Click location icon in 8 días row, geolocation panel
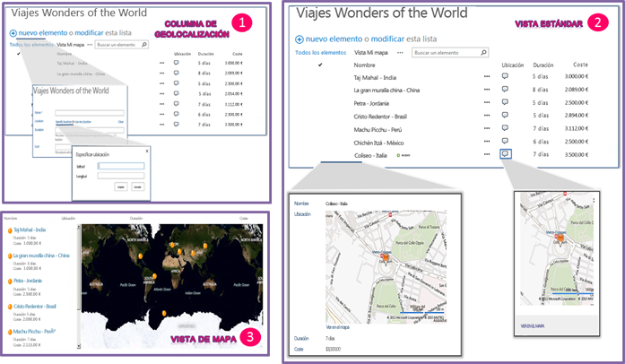Viewport: 625px width, 364px height. click(x=176, y=73)
